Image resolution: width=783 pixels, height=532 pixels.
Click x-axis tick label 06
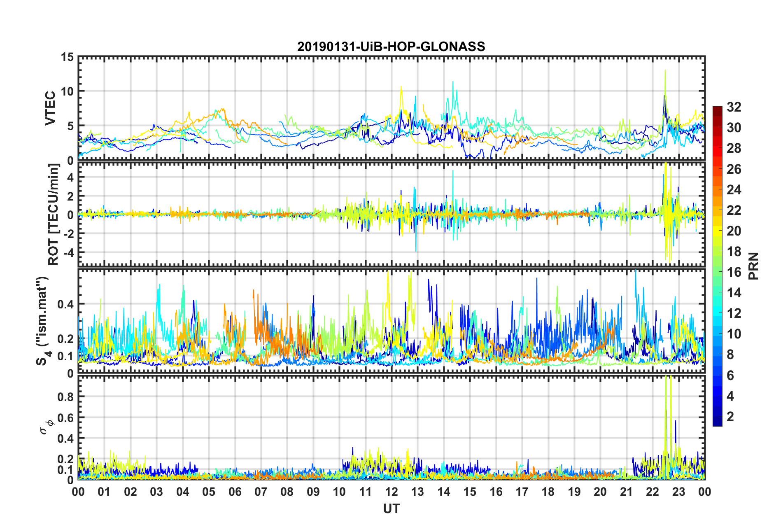point(235,492)
